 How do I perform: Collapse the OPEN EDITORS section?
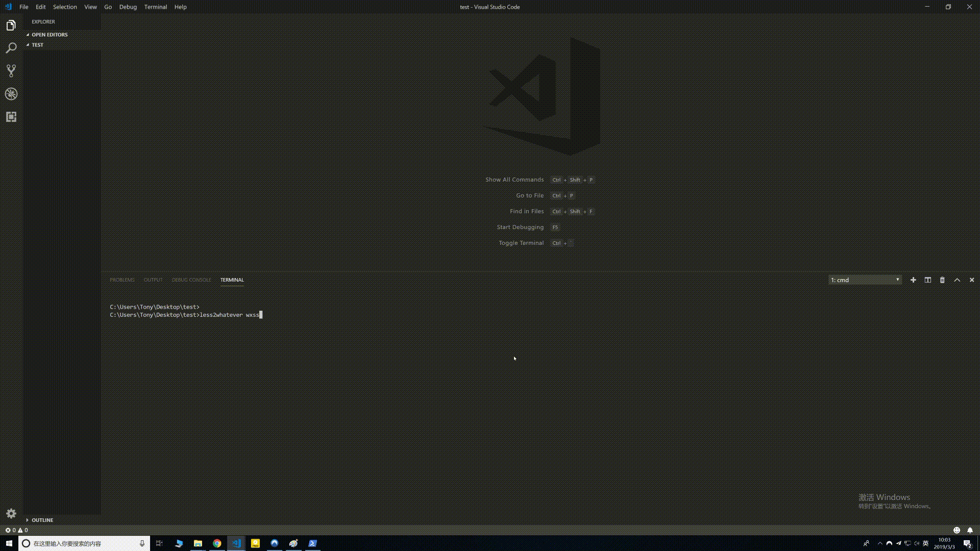tap(49, 35)
